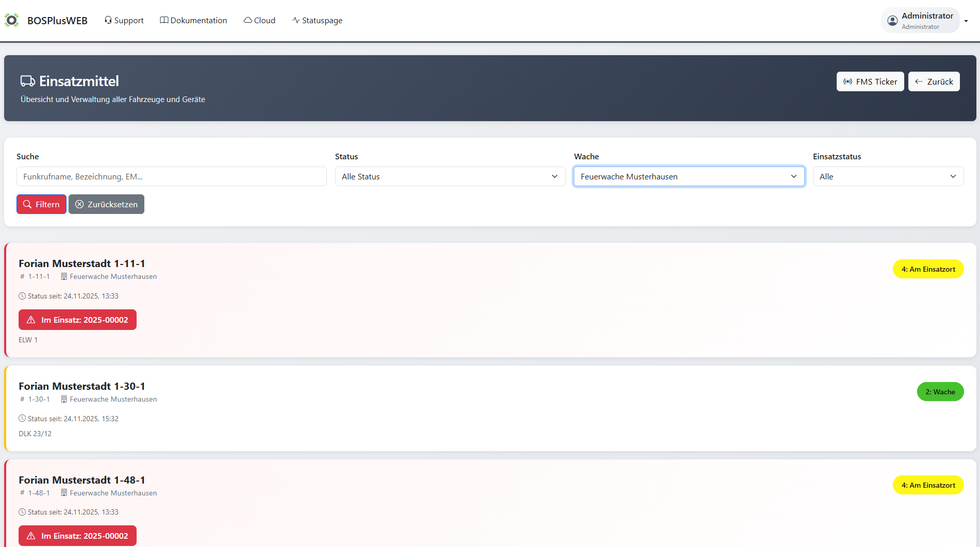Reset filters with the Zurücksetzen button
Viewport: 980px width, 547px height.
coord(106,204)
